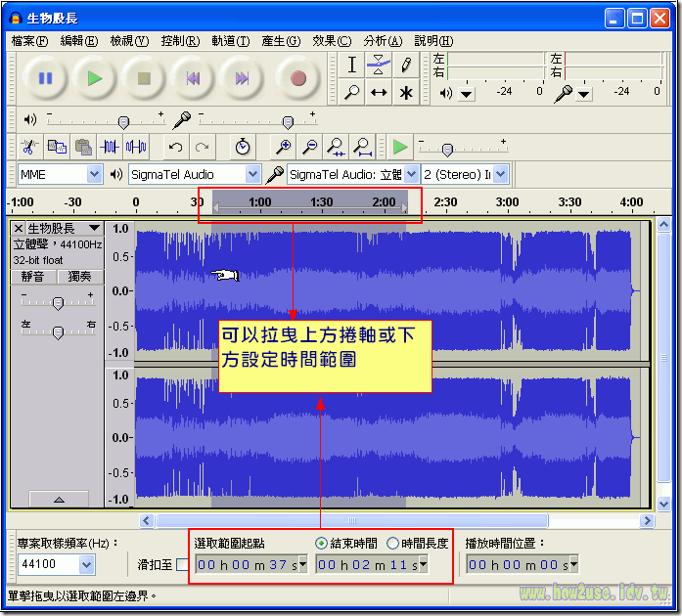Mute the track with 靜音 button

[32, 277]
